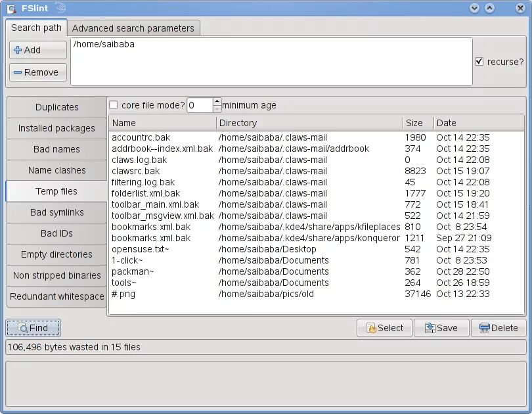Sort by the Size column header

(x=418, y=123)
